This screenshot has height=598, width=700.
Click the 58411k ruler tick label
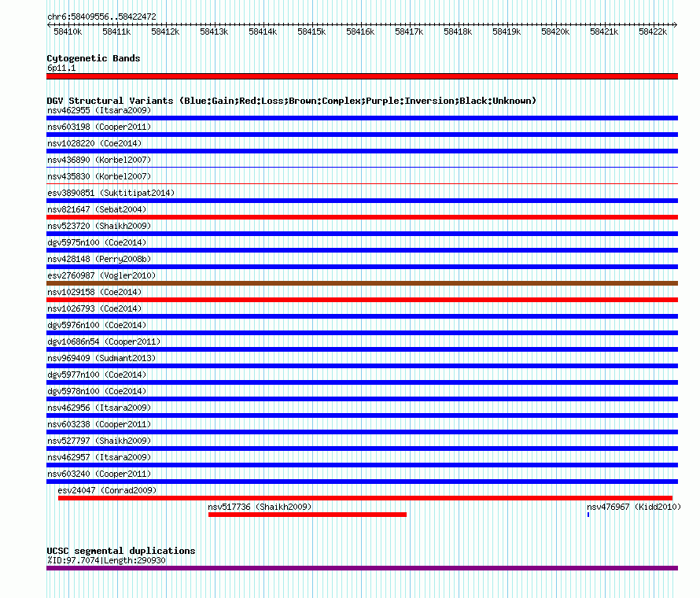coord(116,31)
